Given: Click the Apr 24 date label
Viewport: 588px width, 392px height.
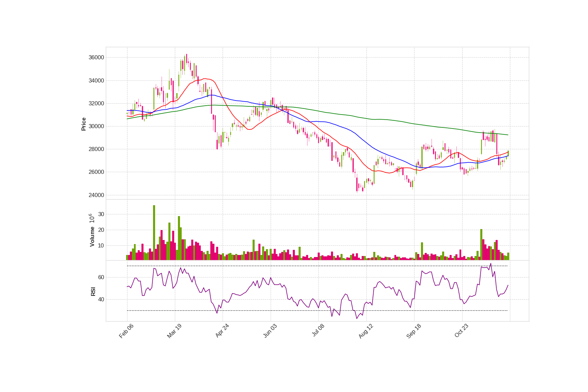Looking at the screenshot, I should click(222, 331).
